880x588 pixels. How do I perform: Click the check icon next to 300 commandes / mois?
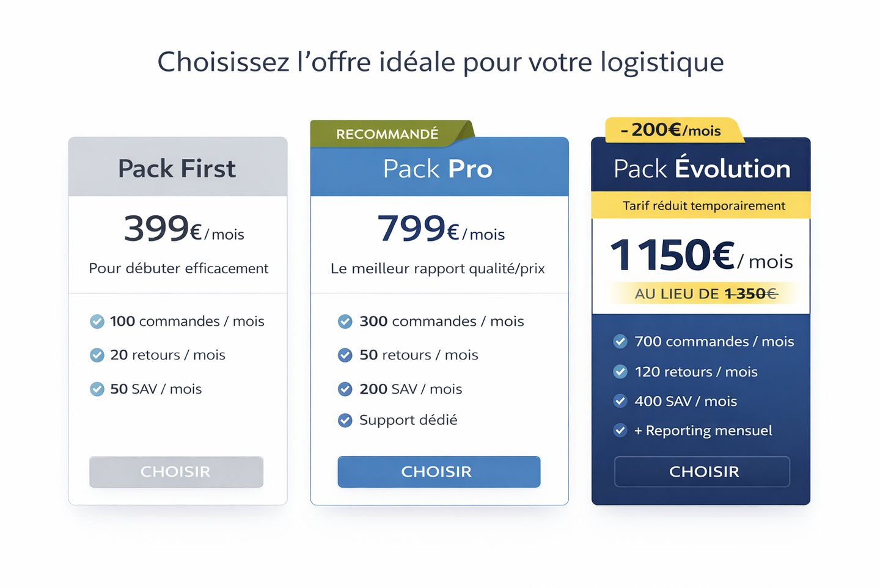tap(345, 322)
